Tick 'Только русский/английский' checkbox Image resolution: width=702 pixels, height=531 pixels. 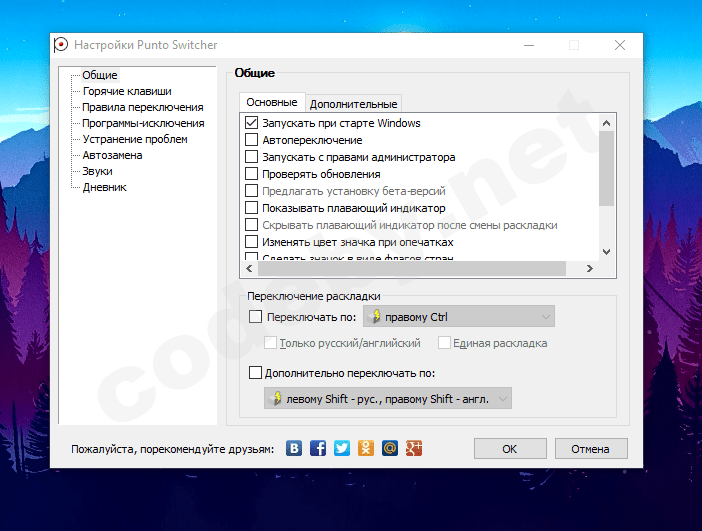270,343
